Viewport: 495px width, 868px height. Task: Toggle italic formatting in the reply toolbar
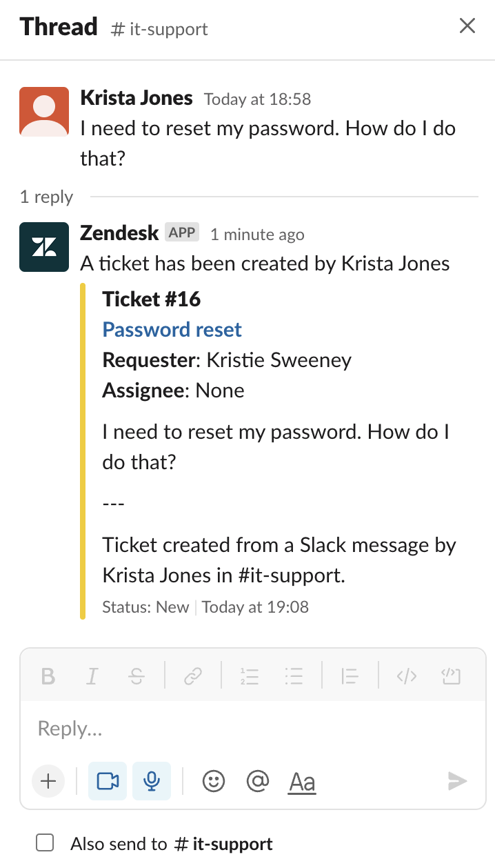92,676
